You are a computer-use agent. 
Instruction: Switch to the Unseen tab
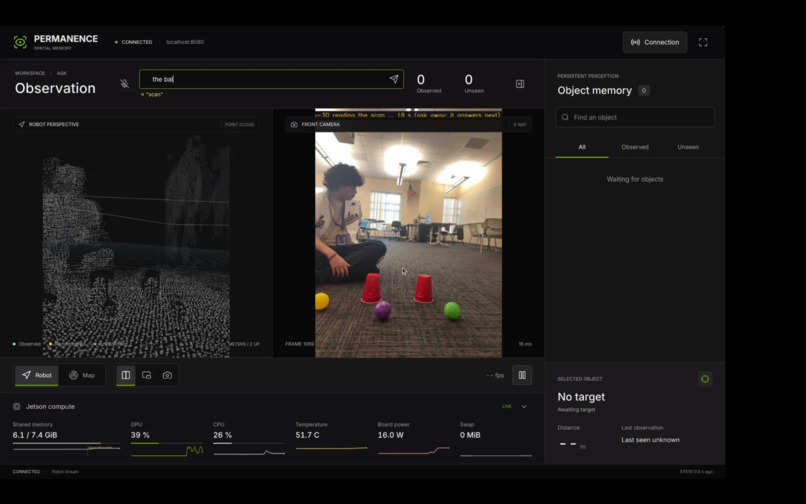pos(688,147)
